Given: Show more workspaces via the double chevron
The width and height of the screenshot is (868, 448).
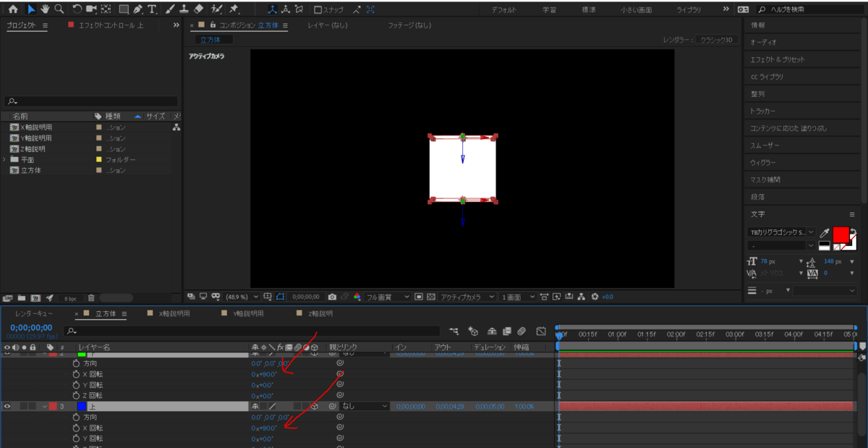Looking at the screenshot, I should [x=726, y=9].
